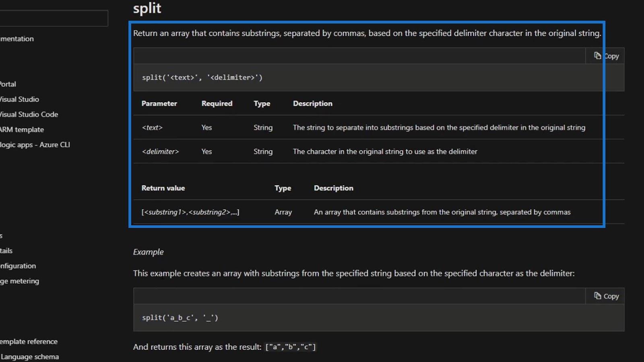The width and height of the screenshot is (644, 362).
Task: Open the Visual Studio Code sidebar link
Action: tap(29, 115)
